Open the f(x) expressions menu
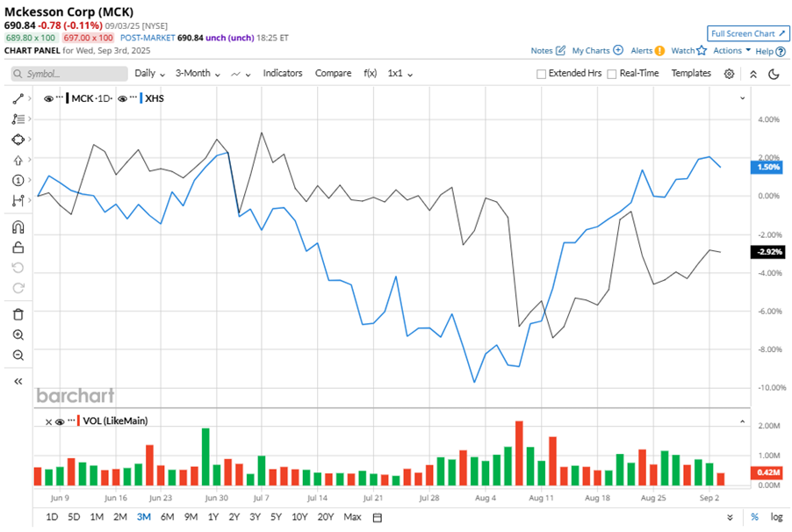 371,73
